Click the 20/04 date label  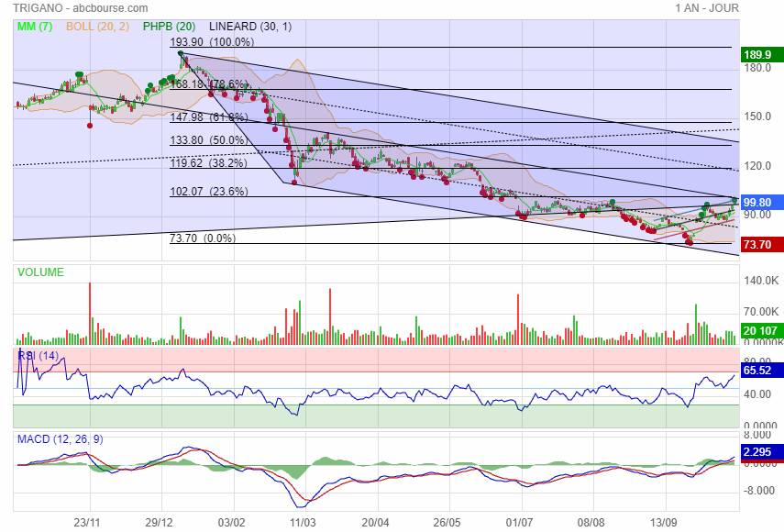coord(376,523)
